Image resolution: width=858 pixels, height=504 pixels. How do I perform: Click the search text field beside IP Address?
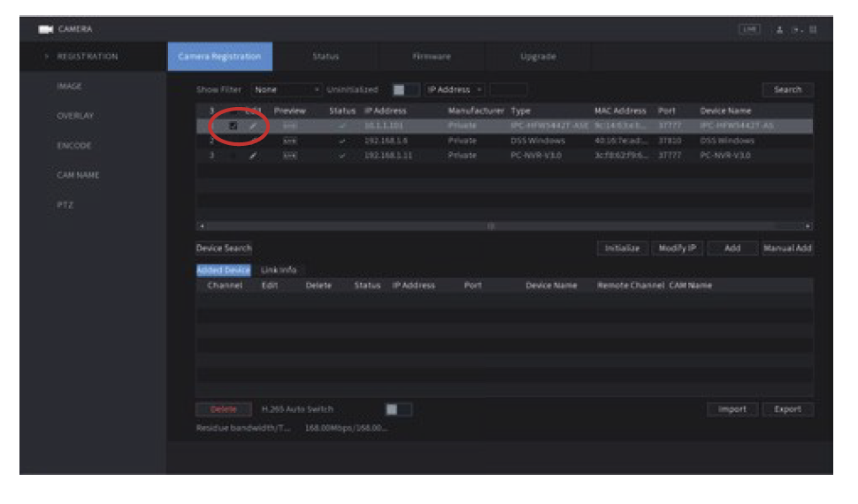coord(509,89)
